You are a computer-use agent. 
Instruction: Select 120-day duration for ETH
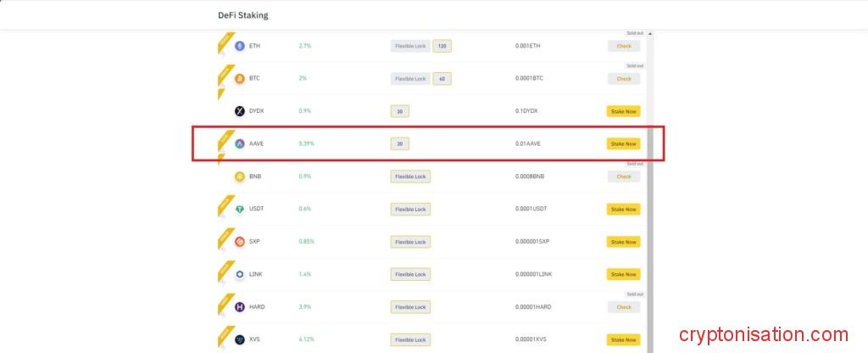442,46
